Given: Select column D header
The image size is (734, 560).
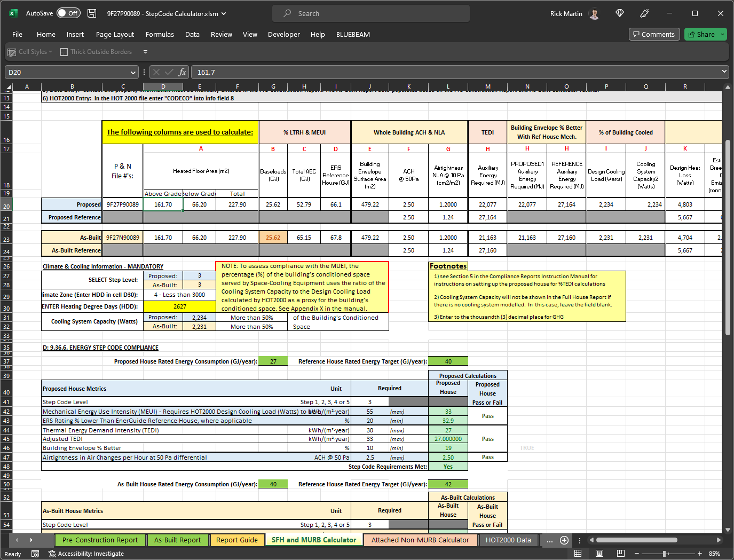Looking at the screenshot, I should [163, 86].
